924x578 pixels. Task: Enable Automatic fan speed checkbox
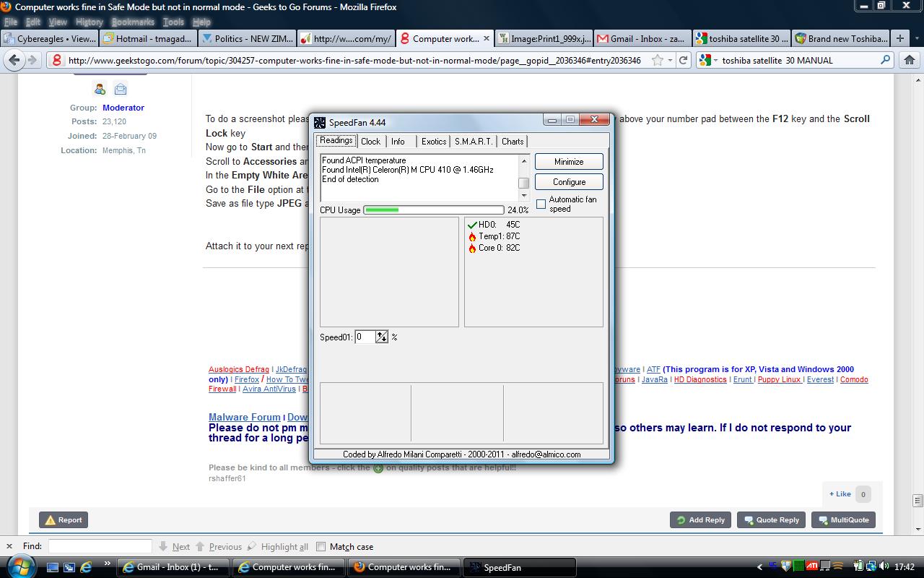pos(541,204)
